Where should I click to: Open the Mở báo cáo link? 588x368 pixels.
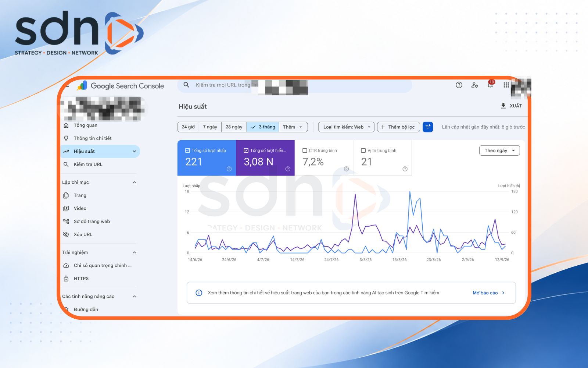coord(489,293)
